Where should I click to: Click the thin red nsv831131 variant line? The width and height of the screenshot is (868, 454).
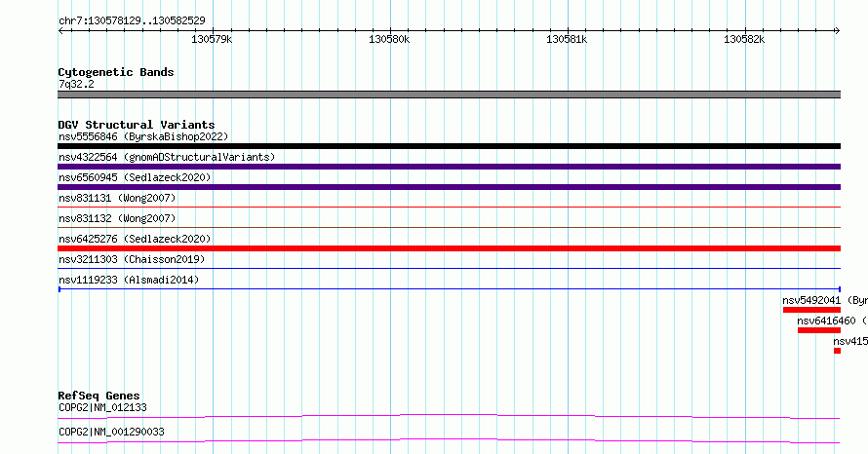pyautogui.click(x=449, y=207)
